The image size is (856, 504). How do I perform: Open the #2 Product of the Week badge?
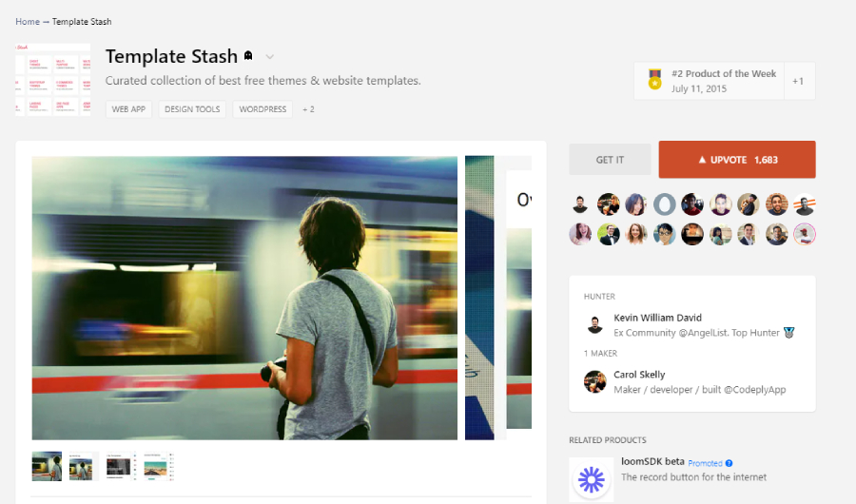coord(709,81)
